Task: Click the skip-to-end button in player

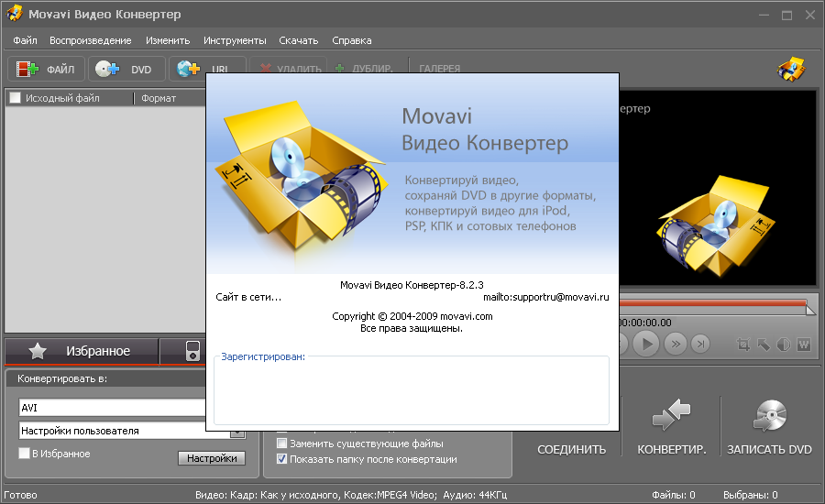Action: point(700,345)
